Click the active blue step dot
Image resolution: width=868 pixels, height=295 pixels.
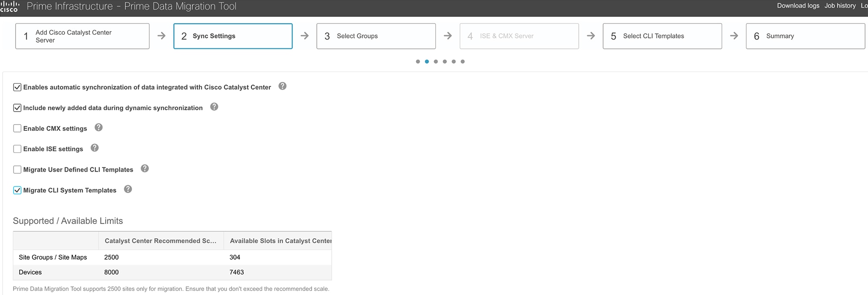427,61
